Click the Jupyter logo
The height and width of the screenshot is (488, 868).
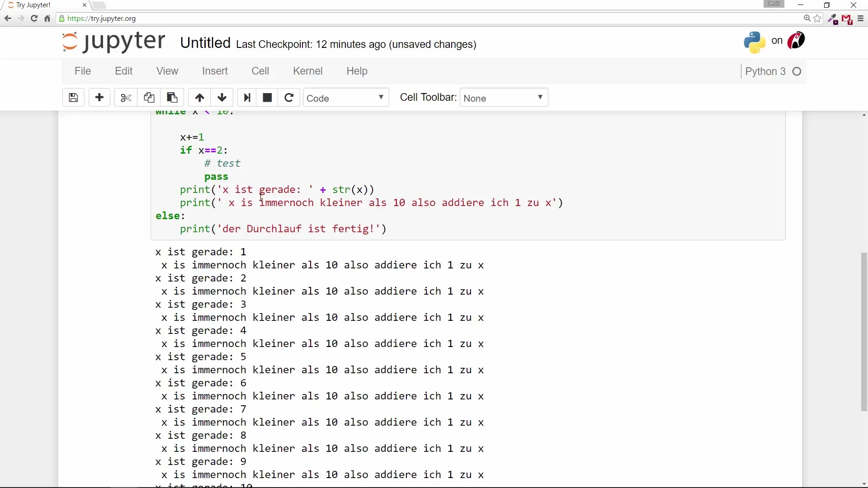point(113,42)
